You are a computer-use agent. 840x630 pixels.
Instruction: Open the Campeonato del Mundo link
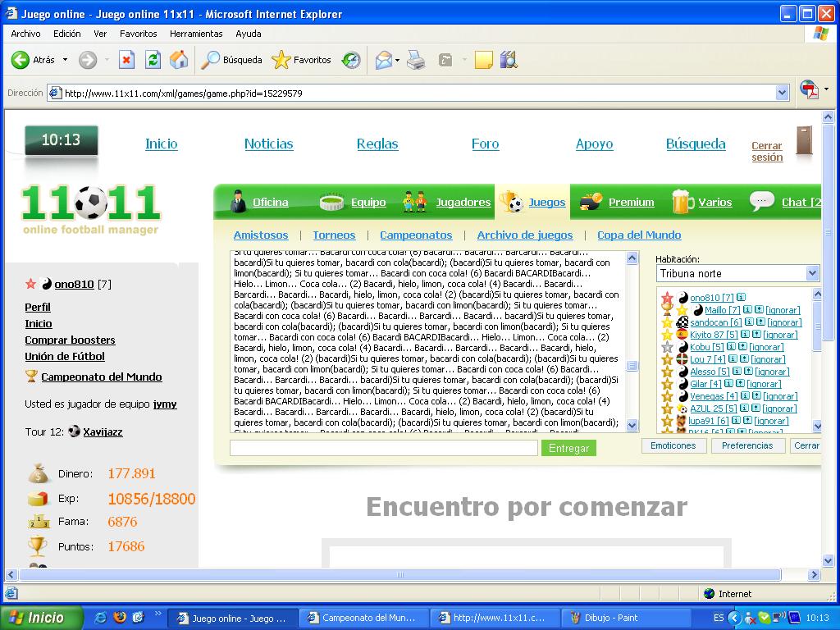click(102, 377)
